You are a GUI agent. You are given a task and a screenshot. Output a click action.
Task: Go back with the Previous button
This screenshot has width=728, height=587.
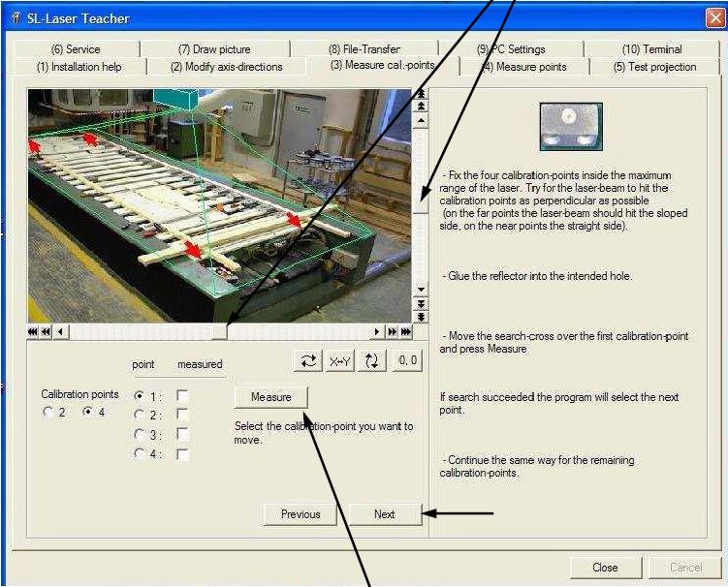click(x=301, y=514)
